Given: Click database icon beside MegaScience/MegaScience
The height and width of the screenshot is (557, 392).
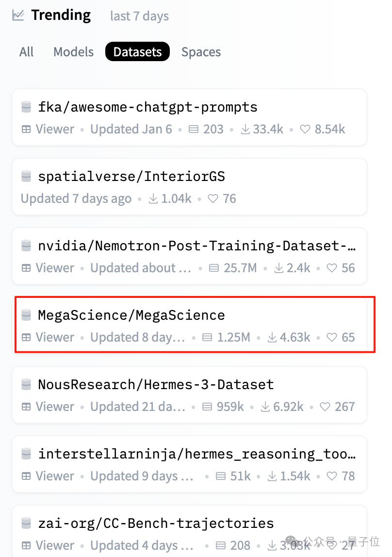Looking at the screenshot, I should tap(26, 315).
